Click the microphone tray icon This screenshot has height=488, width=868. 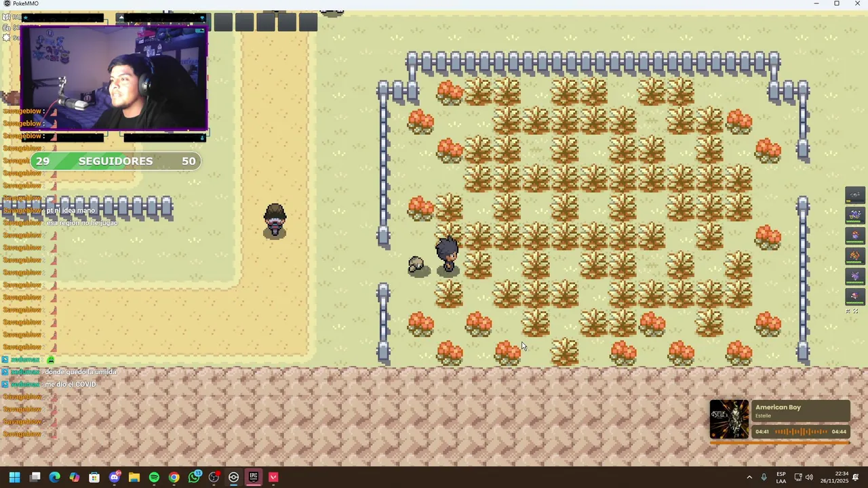click(764, 477)
